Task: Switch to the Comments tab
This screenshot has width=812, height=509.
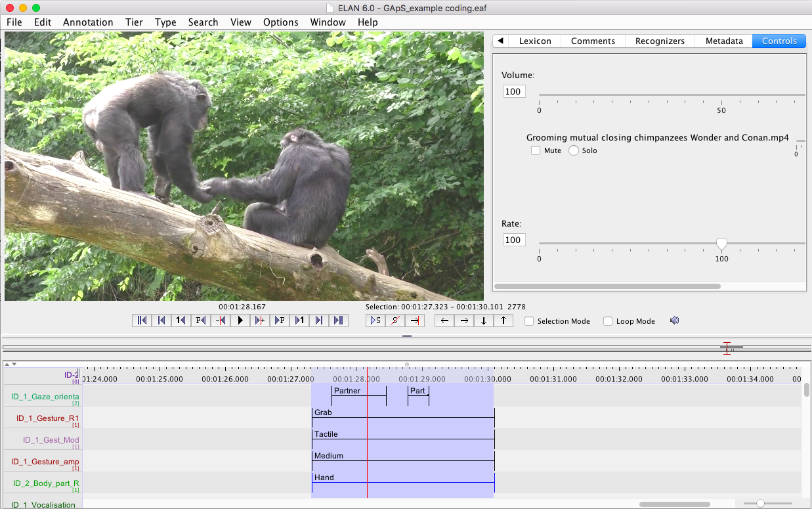Action: pyautogui.click(x=593, y=41)
